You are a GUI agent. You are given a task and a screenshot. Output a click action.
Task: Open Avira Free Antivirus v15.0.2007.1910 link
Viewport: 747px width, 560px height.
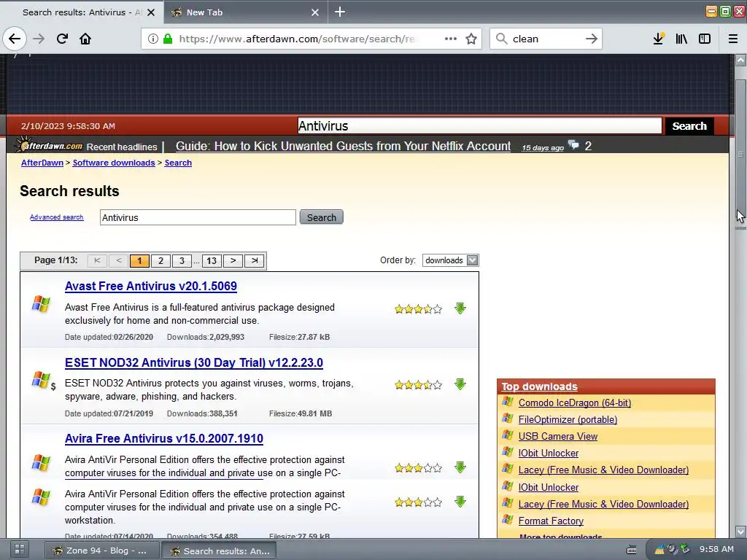(x=164, y=438)
